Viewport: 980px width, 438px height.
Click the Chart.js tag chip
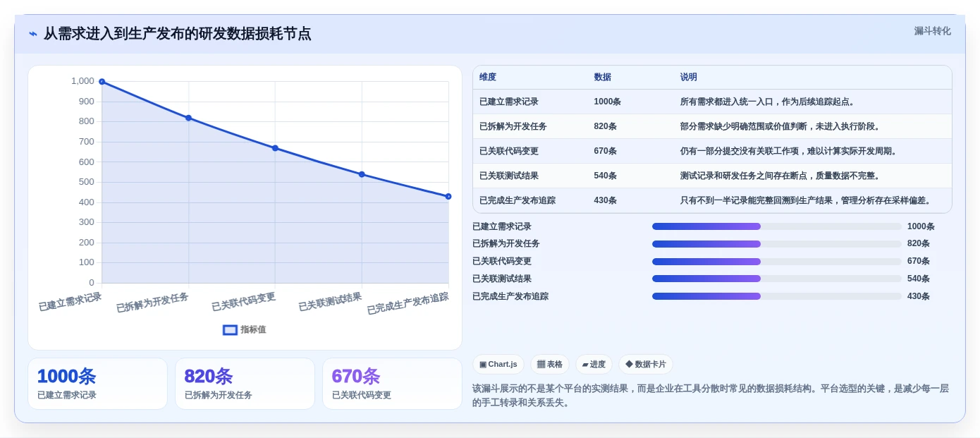pos(498,365)
